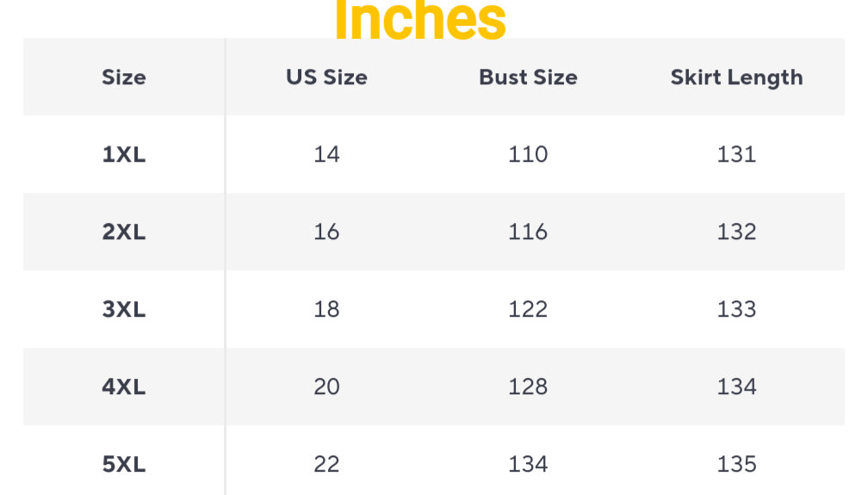Click bust size 128 cell

528,387
